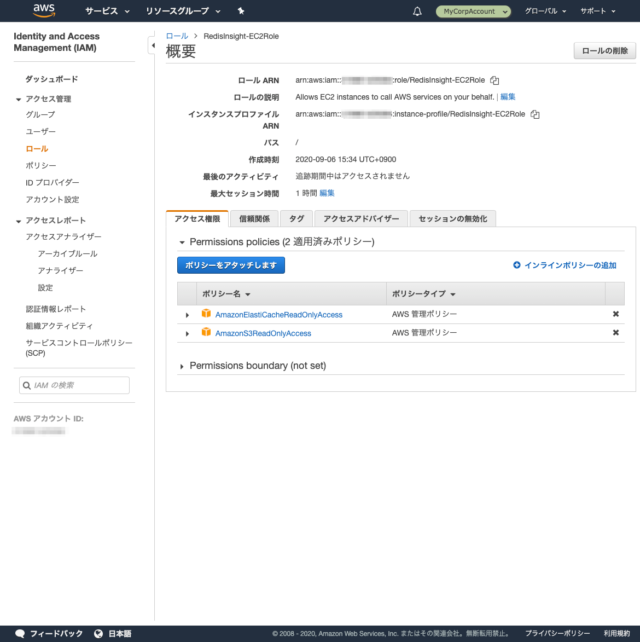Screen dimensions: 640x642
Task: Open the MyCorpAccount account menu
Action: tap(473, 11)
